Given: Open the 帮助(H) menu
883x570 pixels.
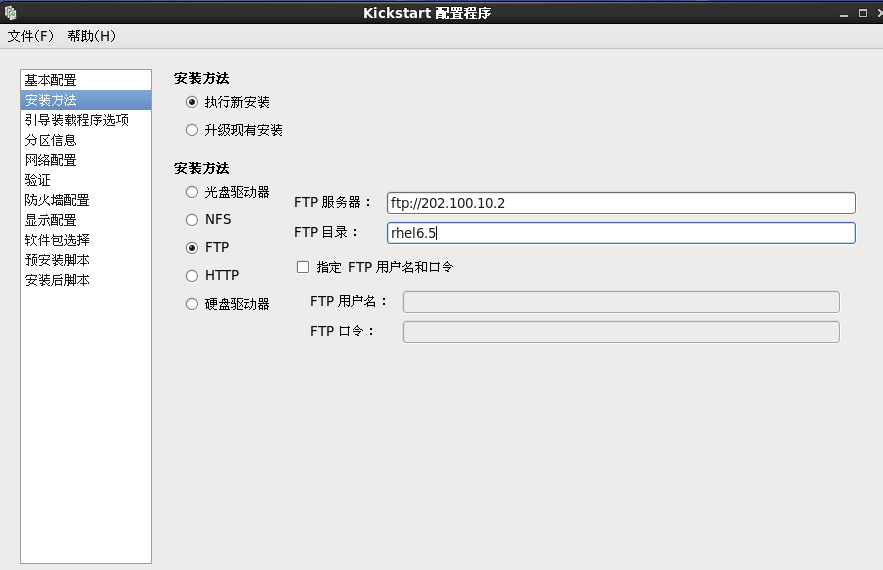Looking at the screenshot, I should coord(92,36).
